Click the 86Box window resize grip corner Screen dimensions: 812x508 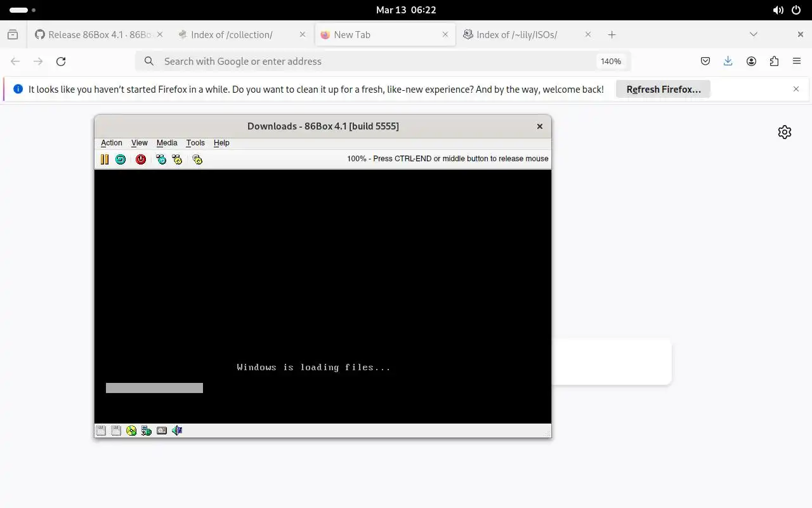[x=547, y=433]
